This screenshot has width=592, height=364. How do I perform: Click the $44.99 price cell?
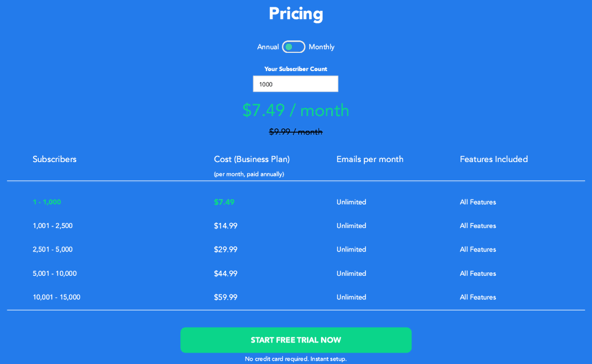click(x=225, y=274)
